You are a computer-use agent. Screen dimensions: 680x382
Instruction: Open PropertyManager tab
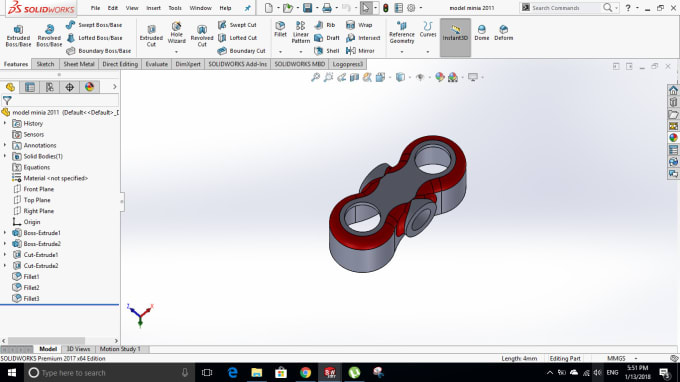click(x=30, y=87)
